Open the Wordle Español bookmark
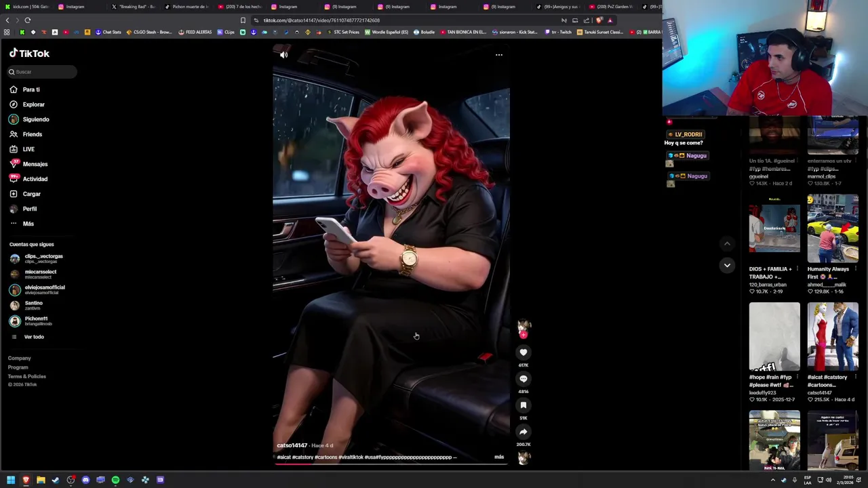 pyautogui.click(x=388, y=32)
